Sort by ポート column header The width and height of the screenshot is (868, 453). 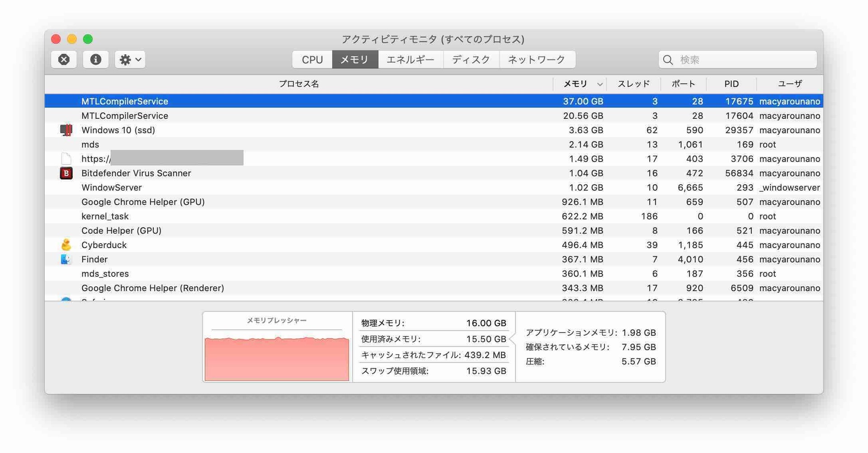click(x=683, y=84)
